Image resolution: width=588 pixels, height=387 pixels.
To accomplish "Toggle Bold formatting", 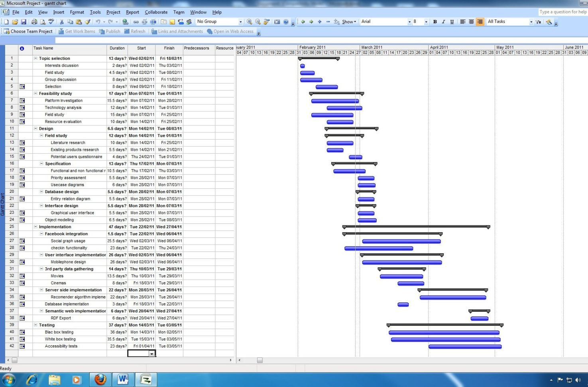I will click(x=435, y=22).
